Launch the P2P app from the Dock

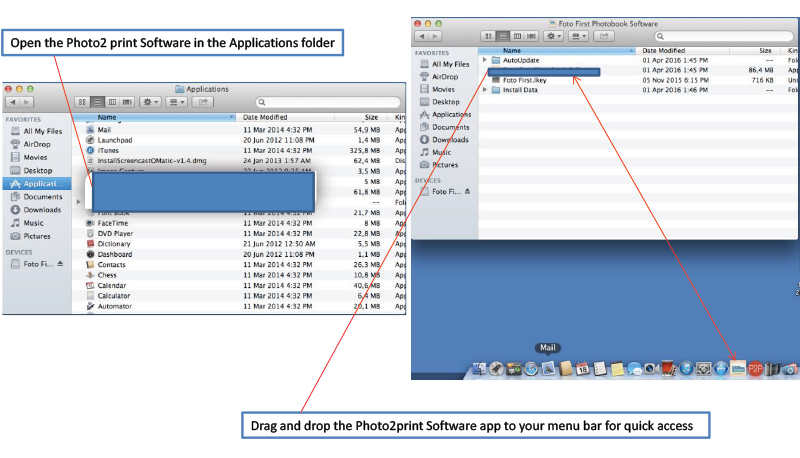tap(756, 369)
